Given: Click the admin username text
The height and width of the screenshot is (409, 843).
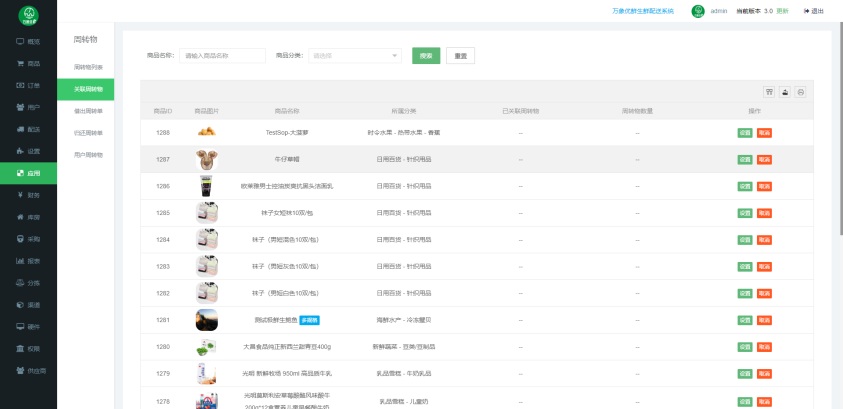Looking at the screenshot, I should [719, 11].
